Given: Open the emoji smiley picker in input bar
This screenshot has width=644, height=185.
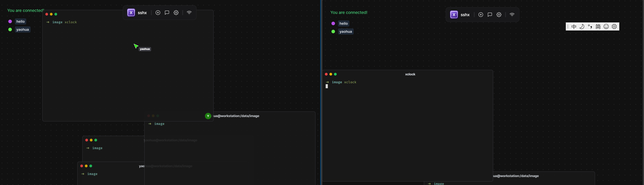Looking at the screenshot, I should click(606, 26).
